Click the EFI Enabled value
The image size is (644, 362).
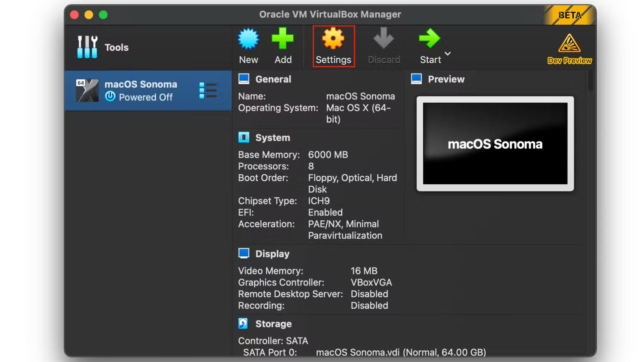(325, 213)
